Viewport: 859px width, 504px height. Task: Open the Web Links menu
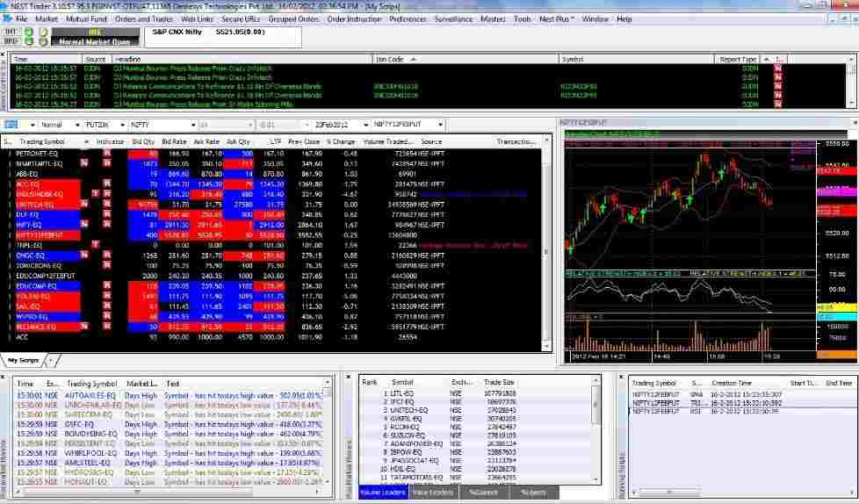click(x=198, y=18)
